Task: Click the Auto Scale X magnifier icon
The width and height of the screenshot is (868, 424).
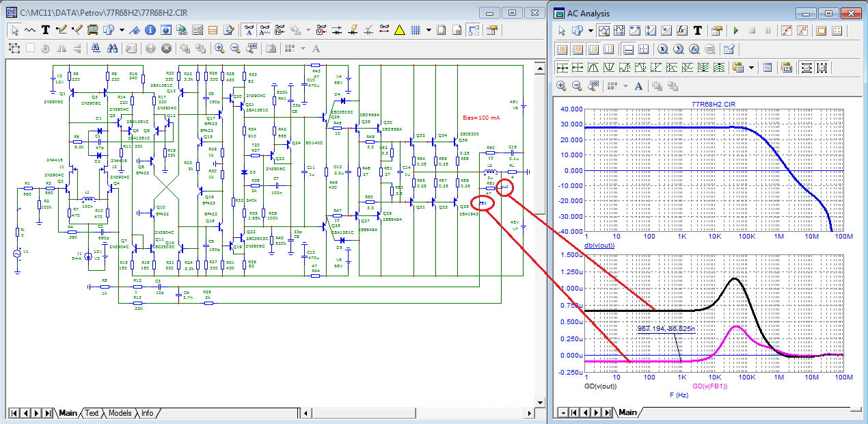Action: pyautogui.click(x=662, y=49)
